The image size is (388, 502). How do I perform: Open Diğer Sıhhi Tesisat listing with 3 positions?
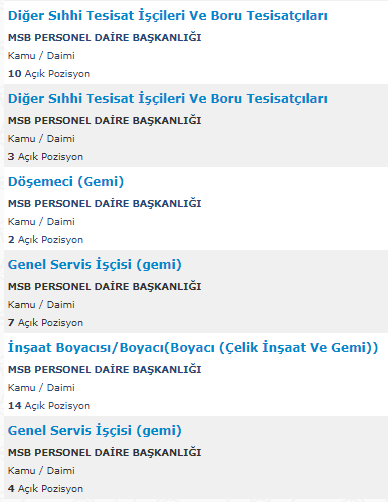pos(168,99)
